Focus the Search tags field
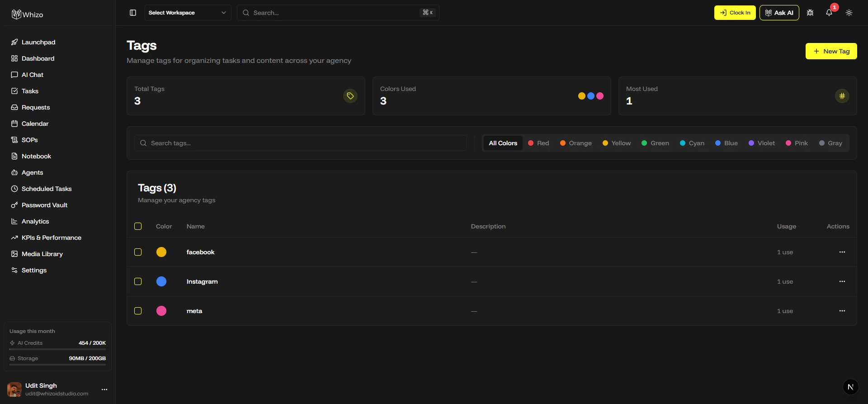 pyautogui.click(x=301, y=143)
